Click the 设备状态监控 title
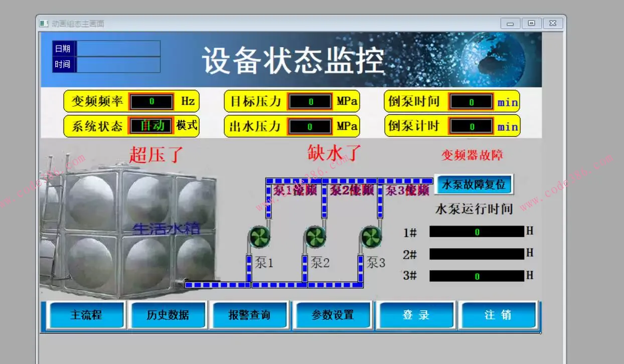624x364 pixels. click(x=293, y=61)
